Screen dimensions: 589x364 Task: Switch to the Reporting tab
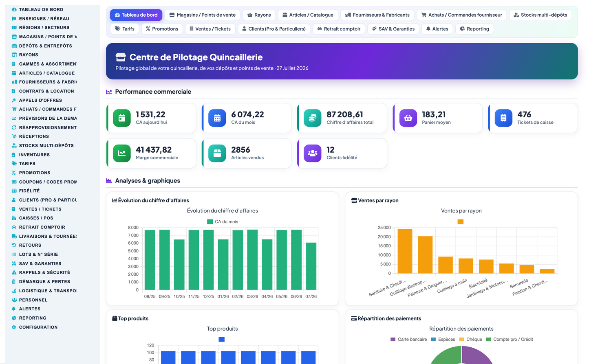474,29
